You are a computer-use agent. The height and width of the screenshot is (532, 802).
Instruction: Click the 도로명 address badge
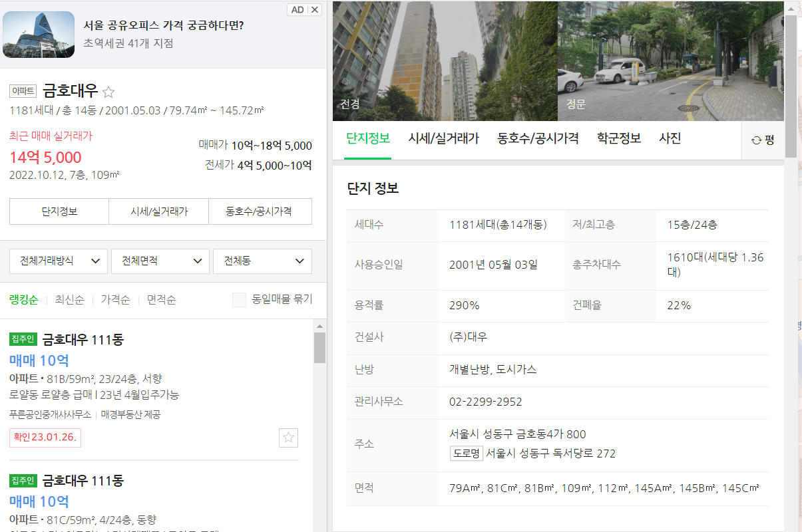click(x=466, y=454)
